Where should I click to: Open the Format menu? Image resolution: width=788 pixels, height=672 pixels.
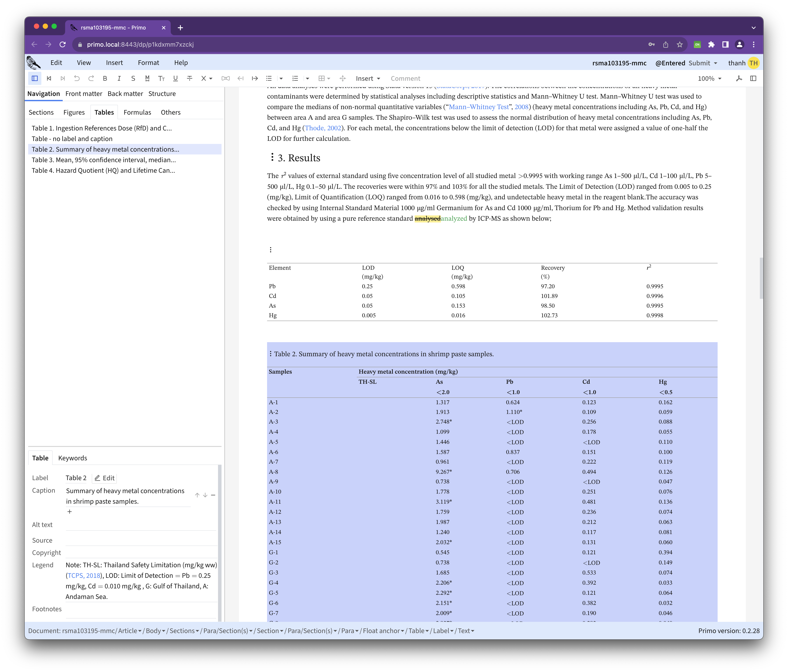click(x=148, y=63)
